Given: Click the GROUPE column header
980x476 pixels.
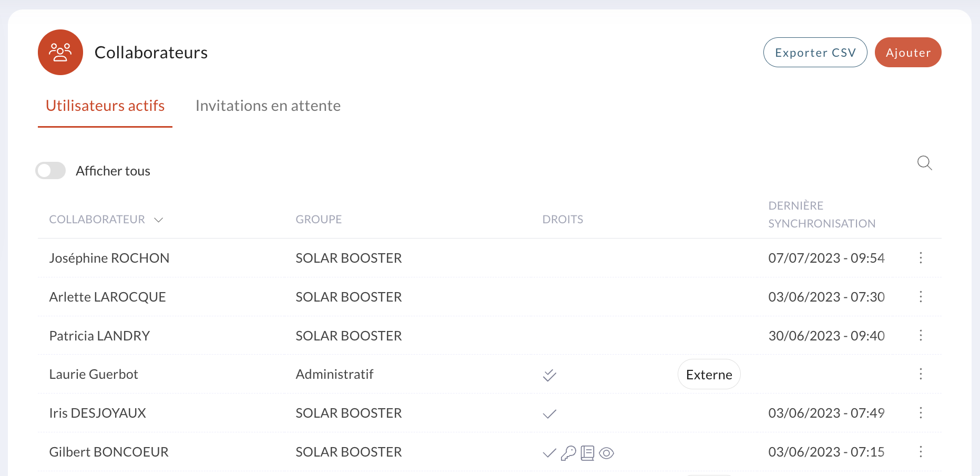Looking at the screenshot, I should pyautogui.click(x=319, y=220).
